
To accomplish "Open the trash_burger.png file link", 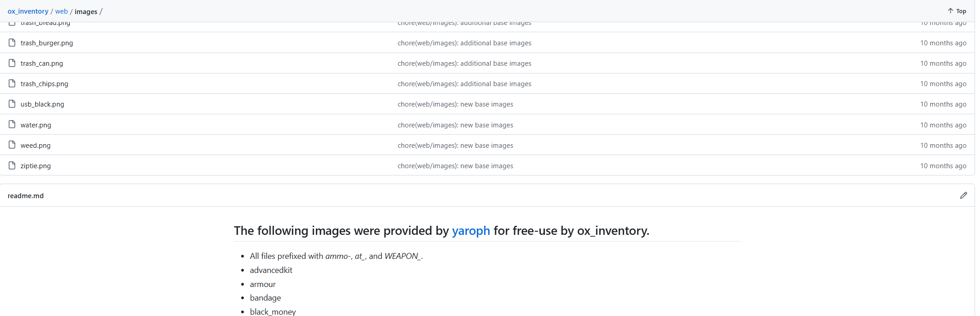I will coord(47,43).
